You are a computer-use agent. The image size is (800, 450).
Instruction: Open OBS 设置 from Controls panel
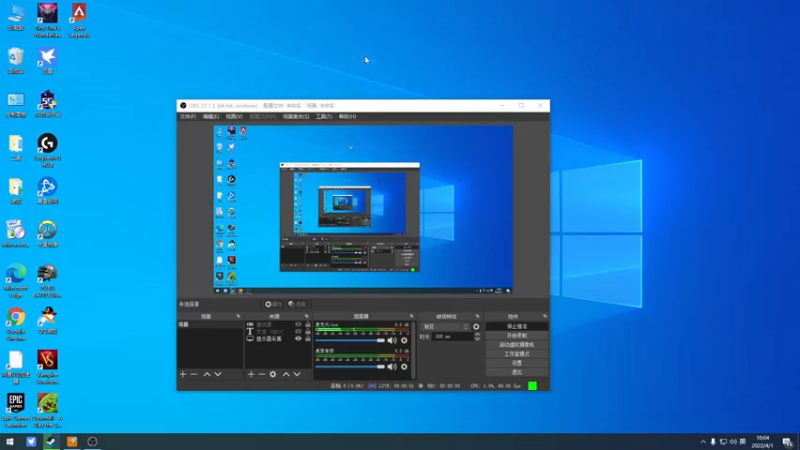click(517, 363)
